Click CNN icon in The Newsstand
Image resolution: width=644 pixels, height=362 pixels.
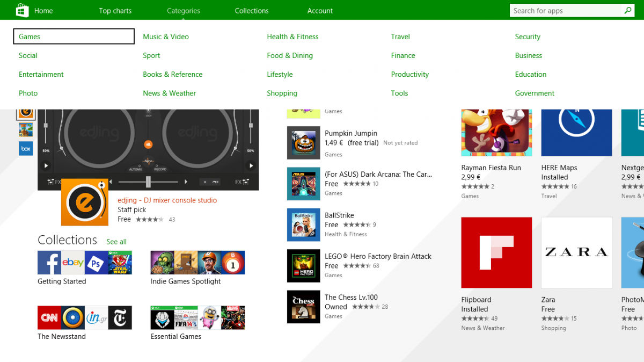pos(49,317)
